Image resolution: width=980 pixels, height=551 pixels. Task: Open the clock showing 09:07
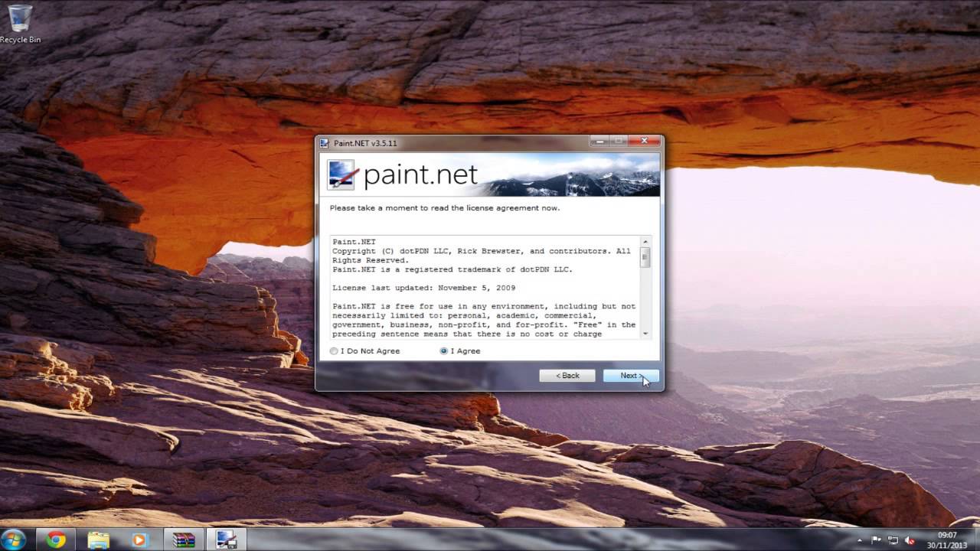(x=947, y=540)
